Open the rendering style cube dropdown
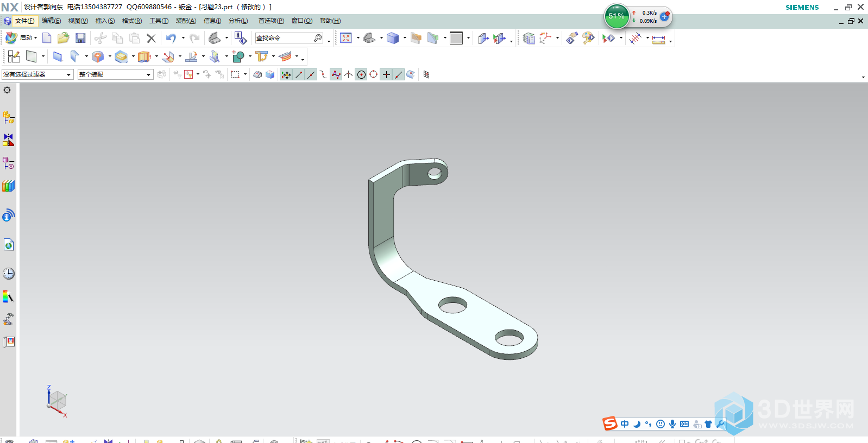This screenshot has height=443, width=868. [x=405, y=38]
